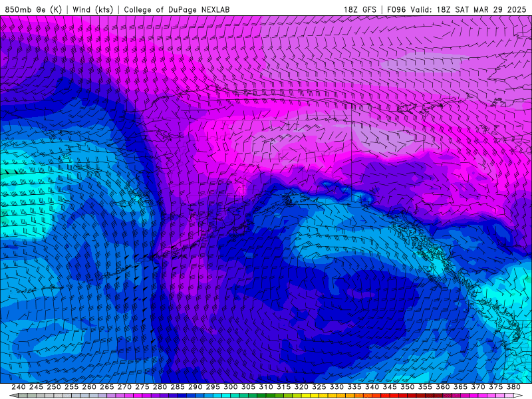532x399 pixels.
Task: Click the 240 value on the color scale
Action: point(19,387)
